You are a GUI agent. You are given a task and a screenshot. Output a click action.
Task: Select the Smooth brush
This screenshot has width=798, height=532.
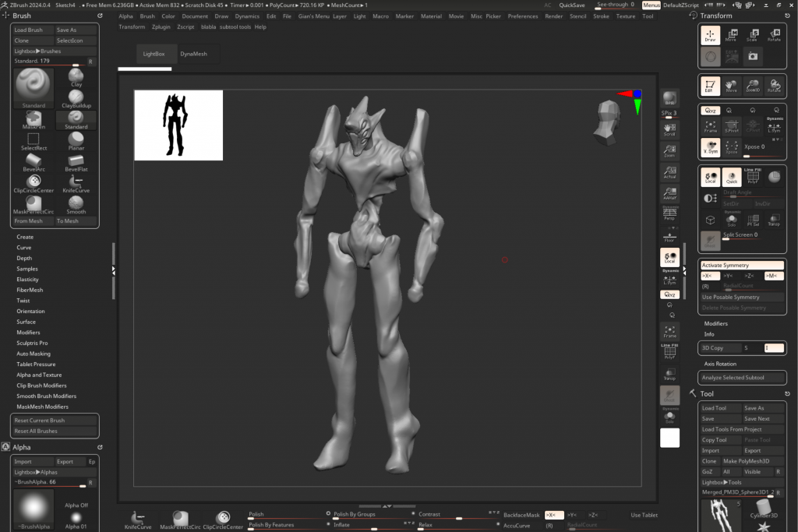pyautogui.click(x=76, y=205)
